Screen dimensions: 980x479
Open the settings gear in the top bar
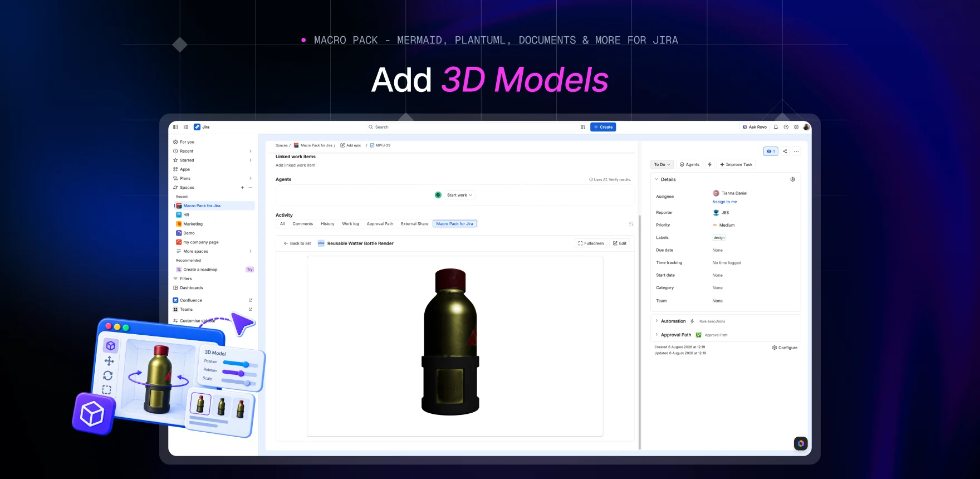[796, 127]
